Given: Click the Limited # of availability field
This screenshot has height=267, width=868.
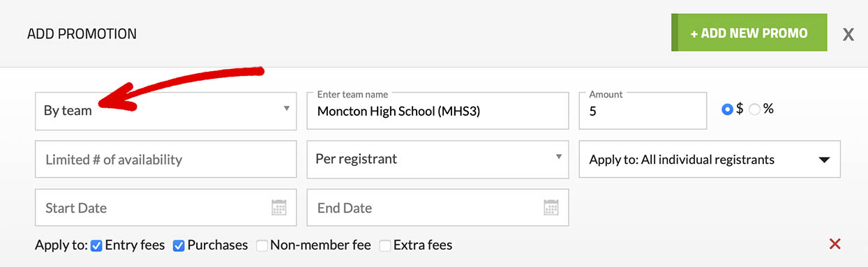Looking at the screenshot, I should coord(166,159).
